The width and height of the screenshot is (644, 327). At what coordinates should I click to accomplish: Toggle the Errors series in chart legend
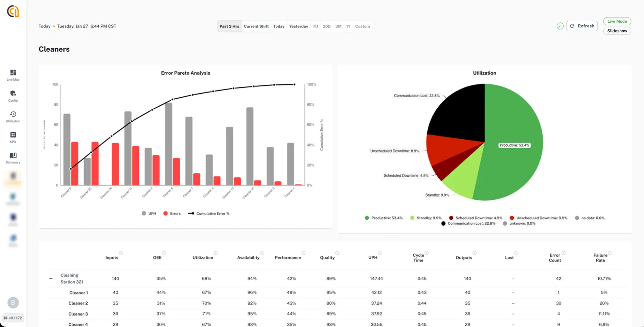pyautogui.click(x=172, y=213)
